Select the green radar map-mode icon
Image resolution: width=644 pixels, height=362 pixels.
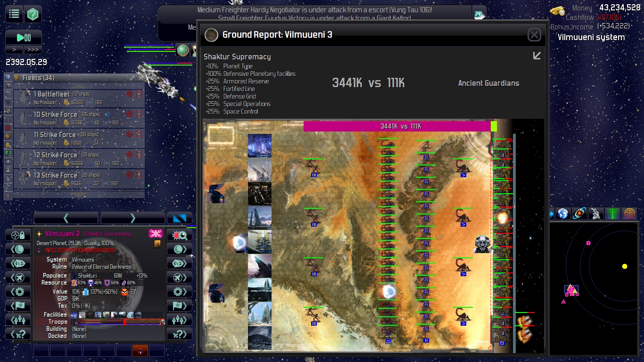coord(612,214)
